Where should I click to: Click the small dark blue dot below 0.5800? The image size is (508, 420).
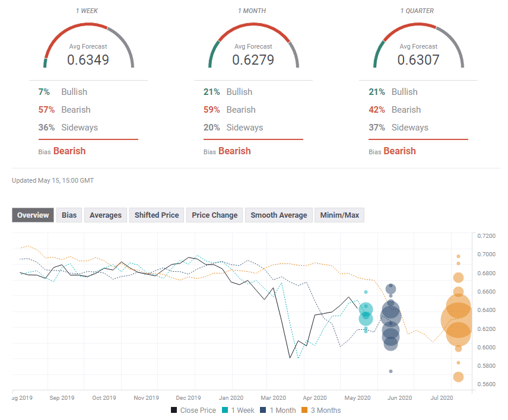(390, 371)
